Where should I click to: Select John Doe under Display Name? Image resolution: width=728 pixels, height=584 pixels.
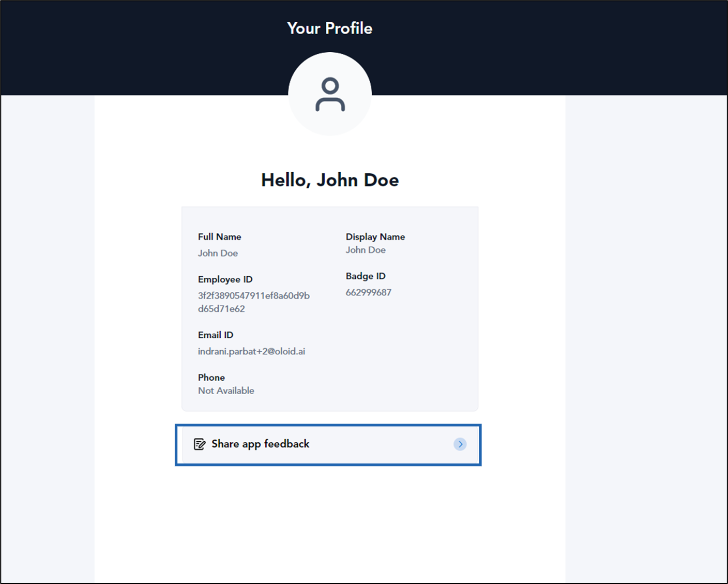click(366, 250)
